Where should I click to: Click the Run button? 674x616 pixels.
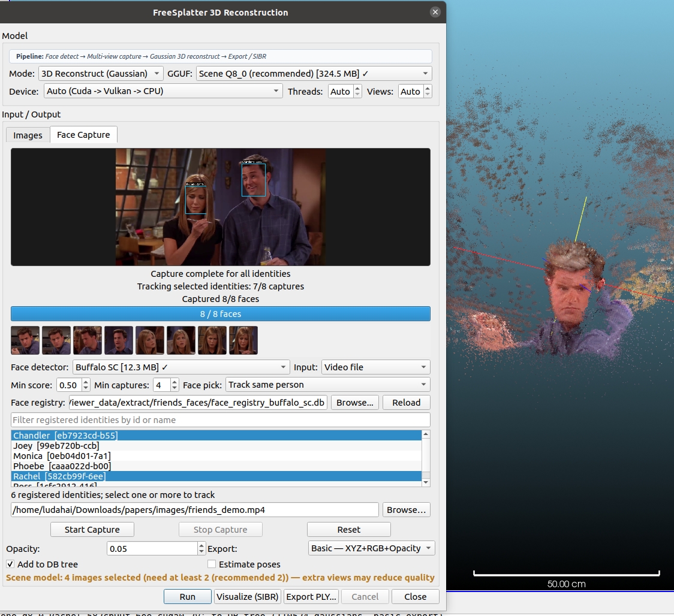pos(188,597)
